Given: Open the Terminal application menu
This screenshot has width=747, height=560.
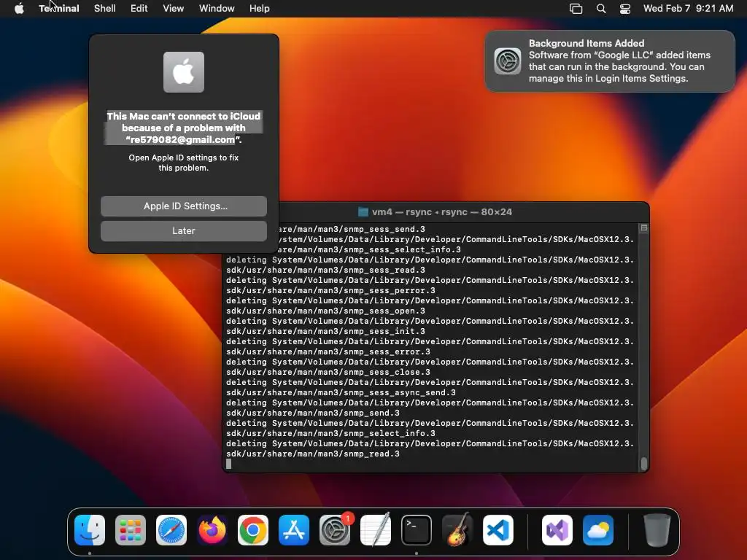Looking at the screenshot, I should pos(58,8).
